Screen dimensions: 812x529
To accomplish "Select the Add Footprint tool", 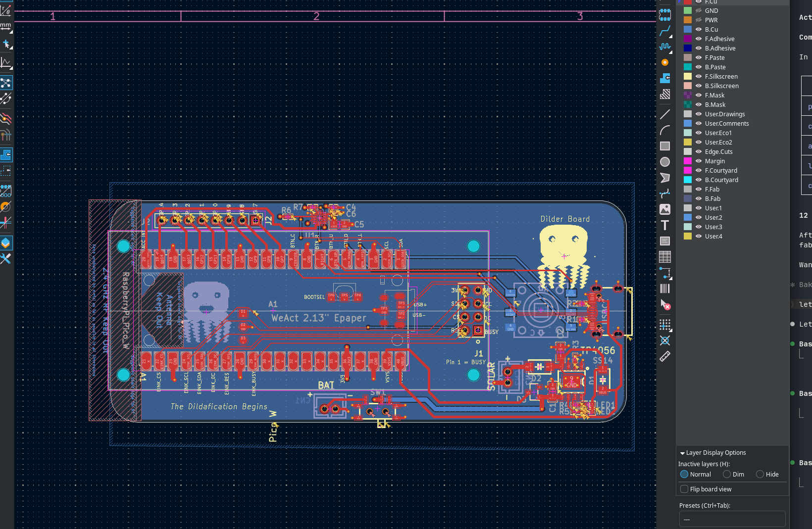I will (665, 15).
